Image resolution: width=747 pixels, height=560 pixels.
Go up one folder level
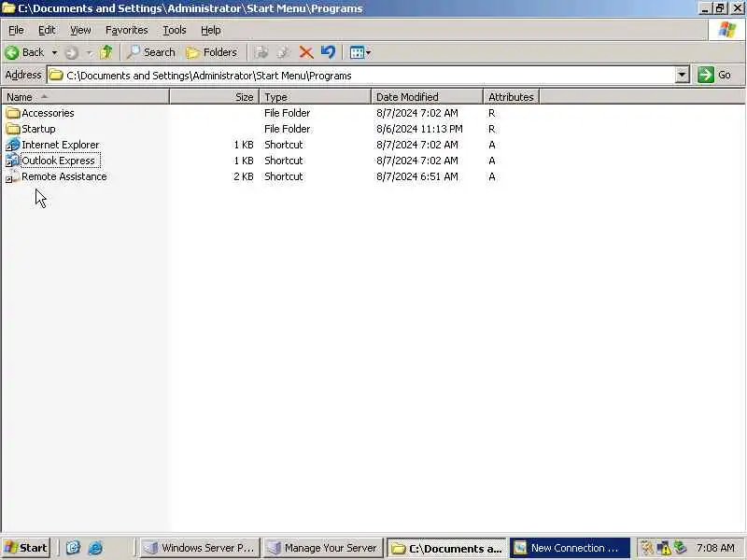point(106,52)
